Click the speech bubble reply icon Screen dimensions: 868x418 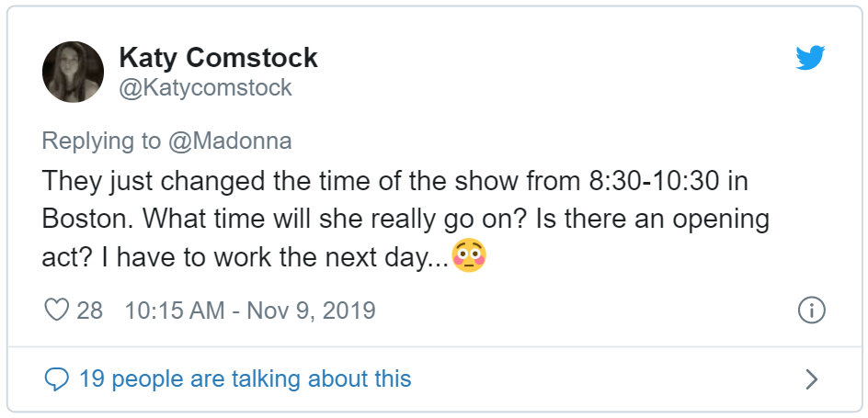coord(57,378)
